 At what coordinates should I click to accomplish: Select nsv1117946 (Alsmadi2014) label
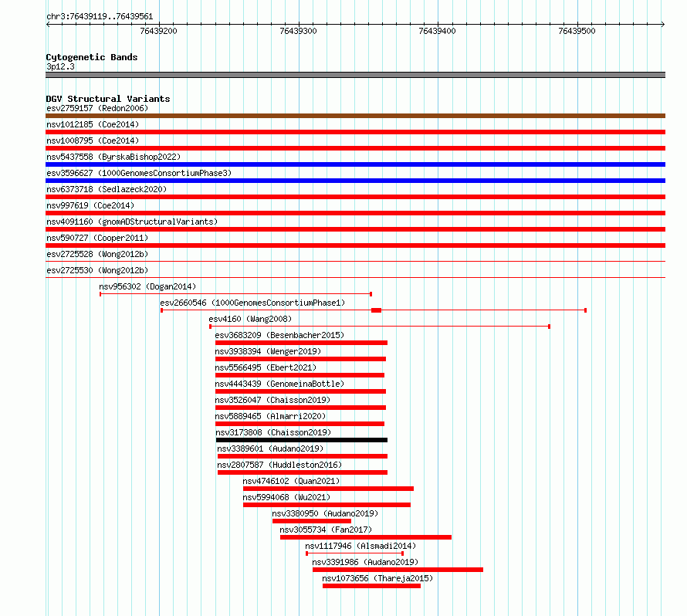[x=360, y=546]
